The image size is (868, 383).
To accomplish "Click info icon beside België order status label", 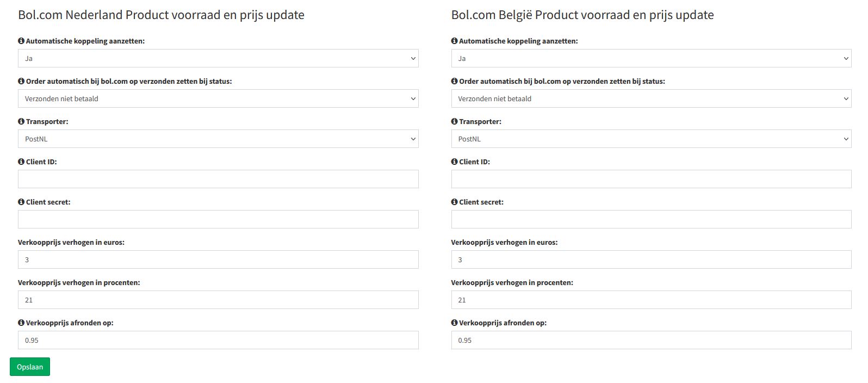I will pyautogui.click(x=454, y=81).
